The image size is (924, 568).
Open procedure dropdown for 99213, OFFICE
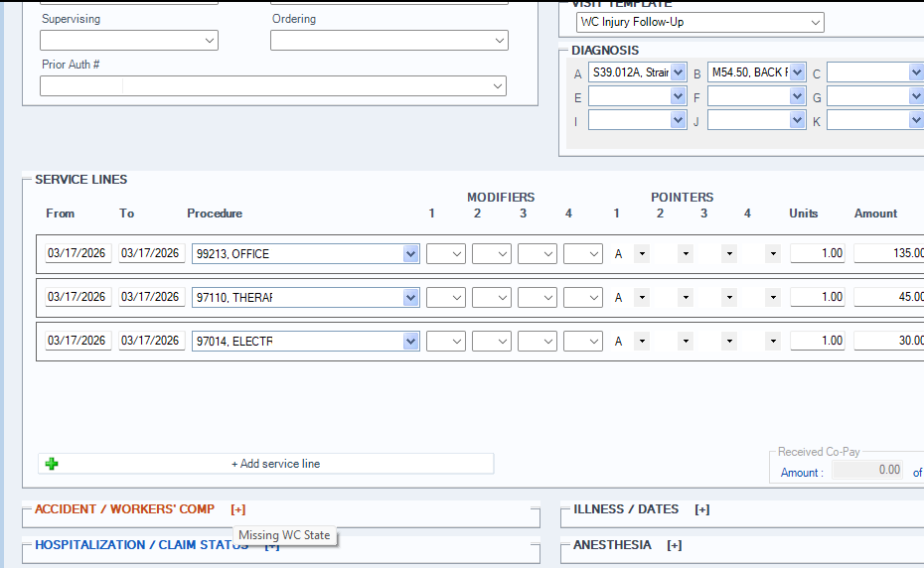coord(410,254)
